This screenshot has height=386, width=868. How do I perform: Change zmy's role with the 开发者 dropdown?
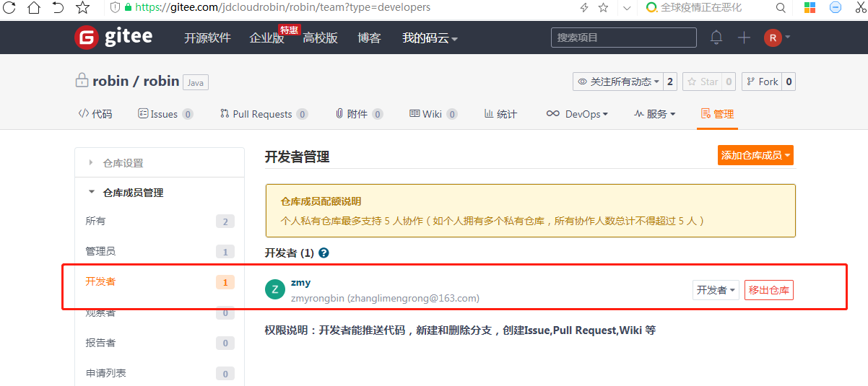pos(716,290)
